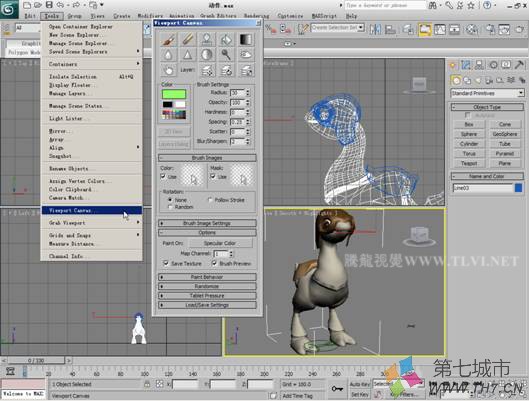The width and height of the screenshot is (529, 401).
Task: Open the Standard Primitives dropdown
Action: pyautogui.click(x=487, y=93)
